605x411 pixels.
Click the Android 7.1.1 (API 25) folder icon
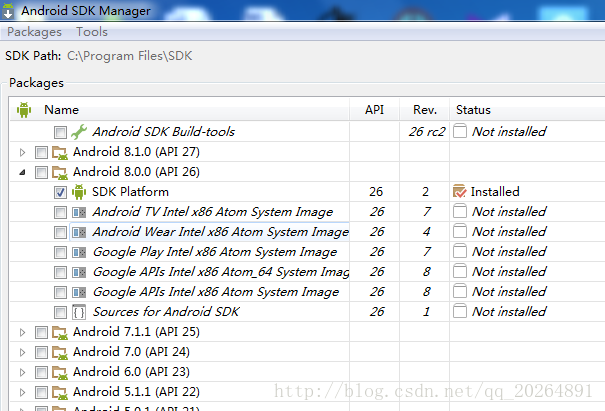(x=60, y=332)
